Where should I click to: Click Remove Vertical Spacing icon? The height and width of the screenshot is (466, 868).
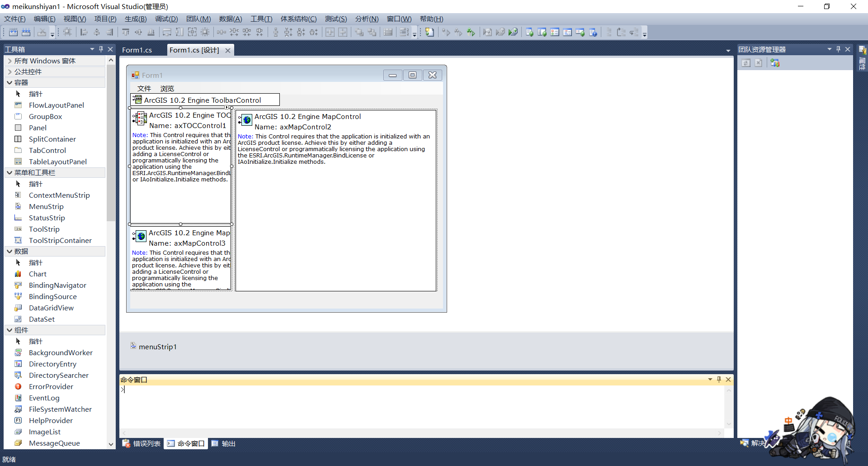313,32
